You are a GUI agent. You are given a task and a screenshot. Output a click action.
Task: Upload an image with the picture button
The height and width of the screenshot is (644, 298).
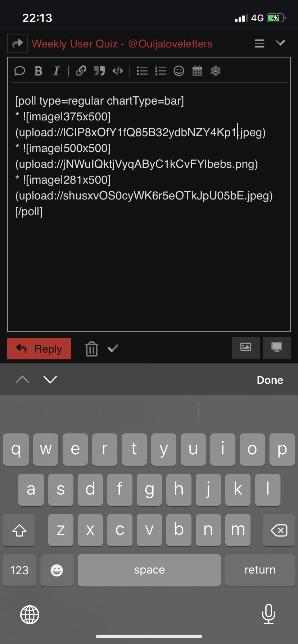point(246,348)
